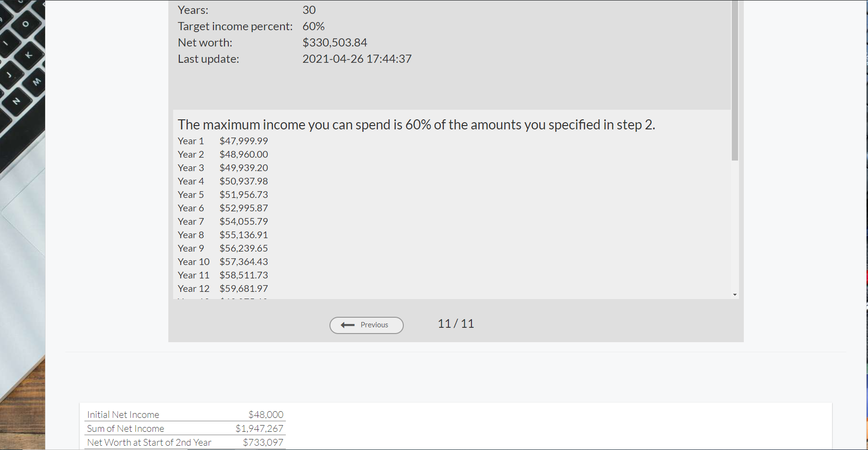Select the Year 1 amount $47,999.99

[x=244, y=141]
